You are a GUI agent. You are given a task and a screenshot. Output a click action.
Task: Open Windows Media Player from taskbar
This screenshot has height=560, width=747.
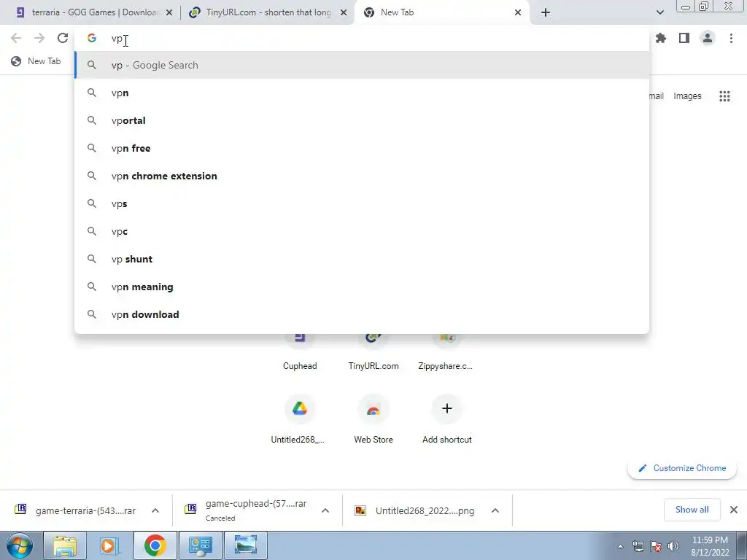(109, 545)
